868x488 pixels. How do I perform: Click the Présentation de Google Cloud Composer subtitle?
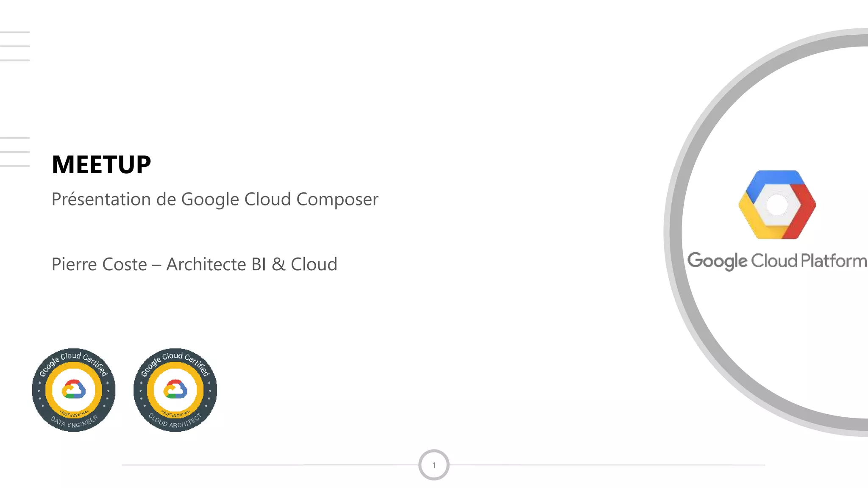click(214, 199)
